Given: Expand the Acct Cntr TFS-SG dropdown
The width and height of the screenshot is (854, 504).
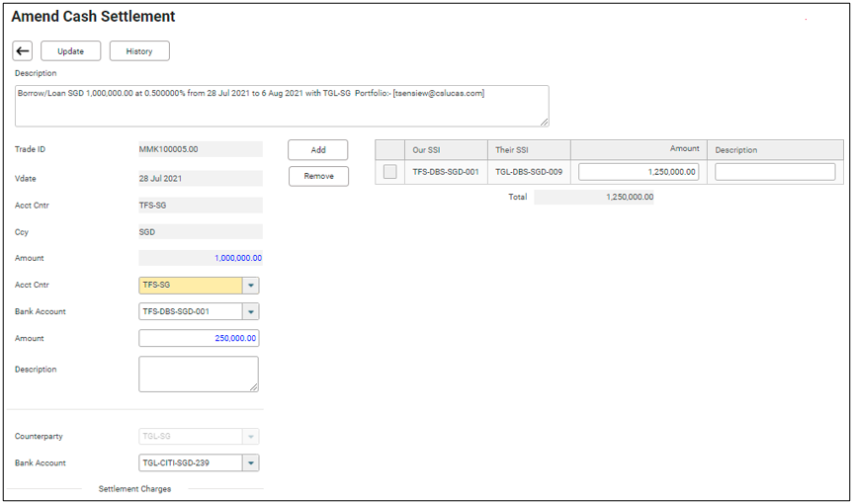Looking at the screenshot, I should (251, 286).
